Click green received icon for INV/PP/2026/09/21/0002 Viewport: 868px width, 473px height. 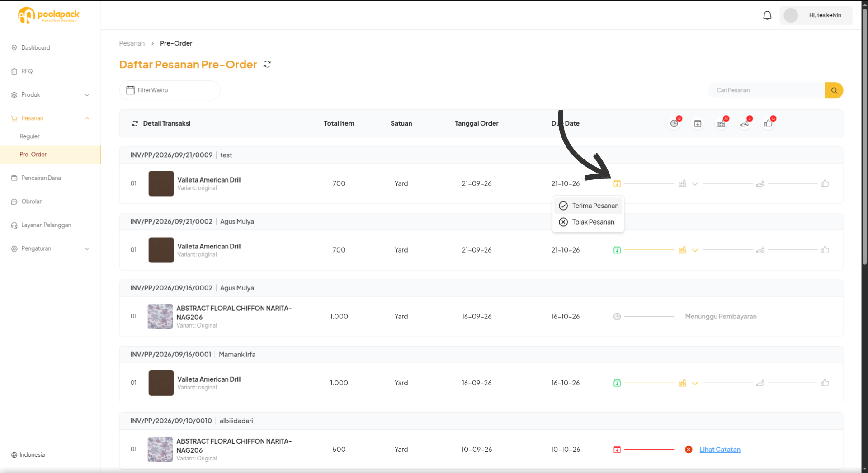(617, 250)
